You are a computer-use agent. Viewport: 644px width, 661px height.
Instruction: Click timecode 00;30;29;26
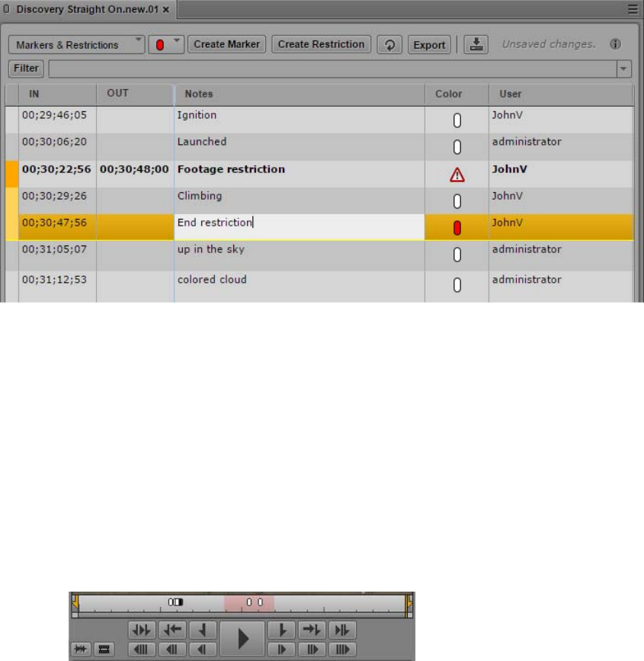click(54, 196)
